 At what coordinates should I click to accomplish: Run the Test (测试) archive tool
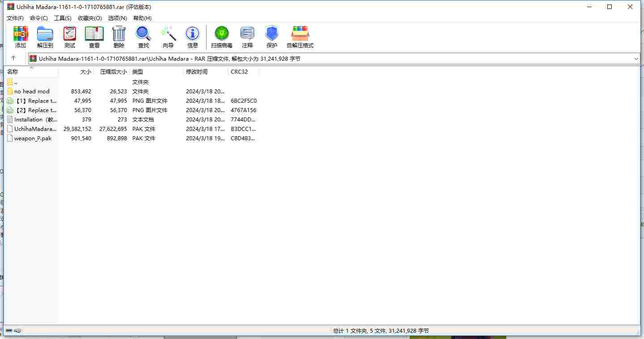70,34
